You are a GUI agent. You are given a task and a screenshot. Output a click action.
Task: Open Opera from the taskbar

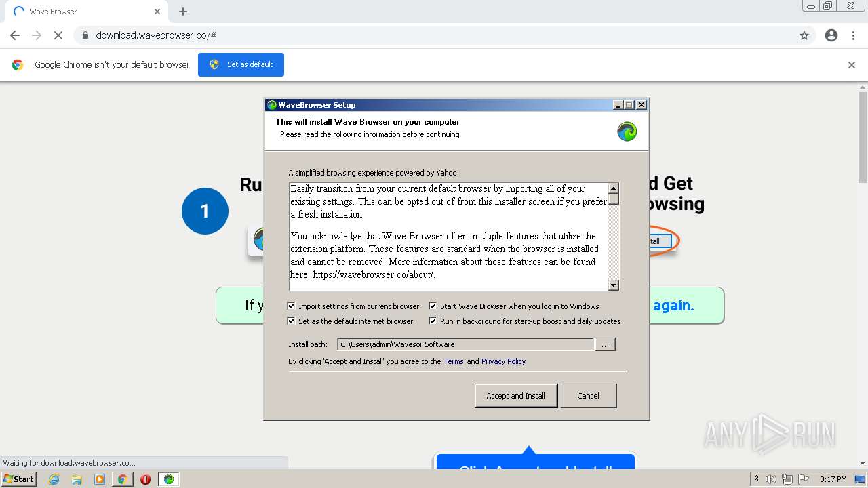[145, 479]
